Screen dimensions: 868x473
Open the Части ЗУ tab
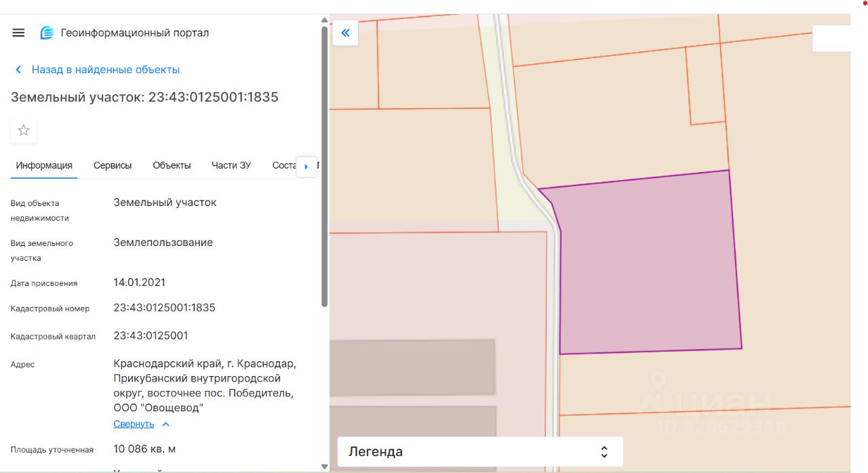[x=231, y=165]
